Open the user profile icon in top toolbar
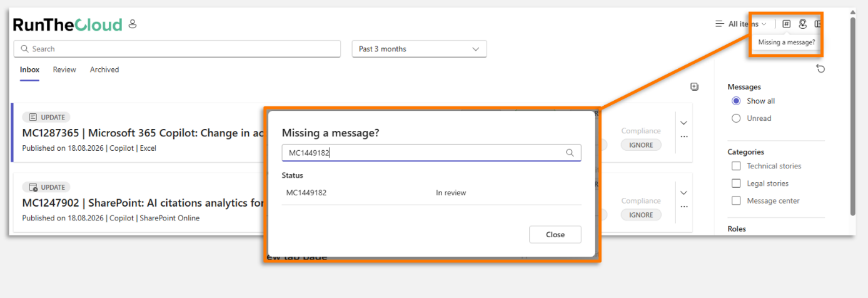Viewport: 868px width, 298px height. pyautogui.click(x=802, y=24)
